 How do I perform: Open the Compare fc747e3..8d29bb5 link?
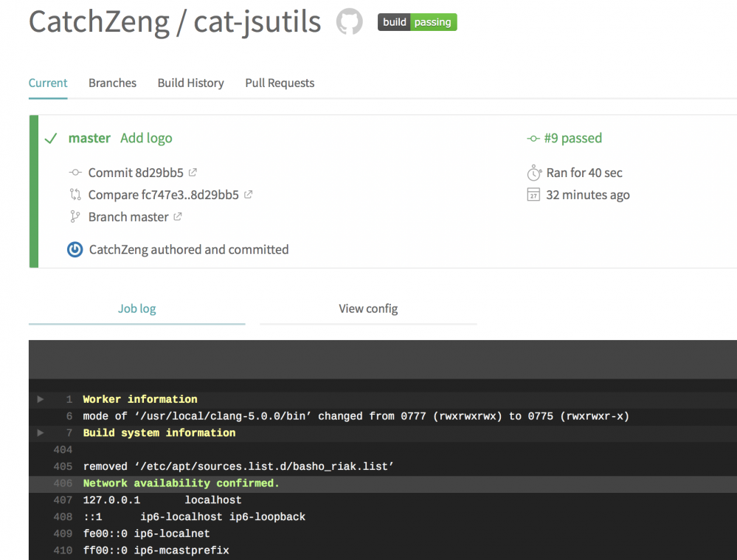(163, 195)
